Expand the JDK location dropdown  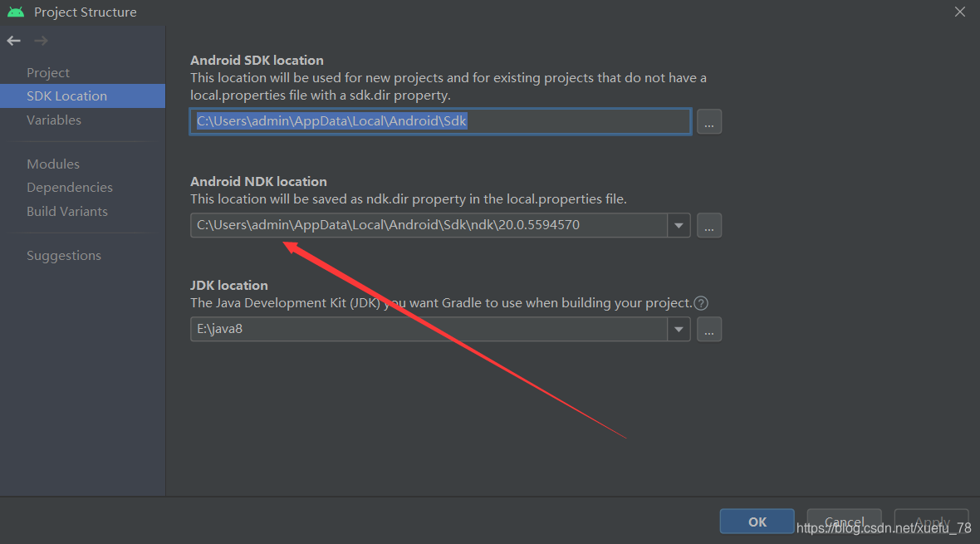pos(679,329)
